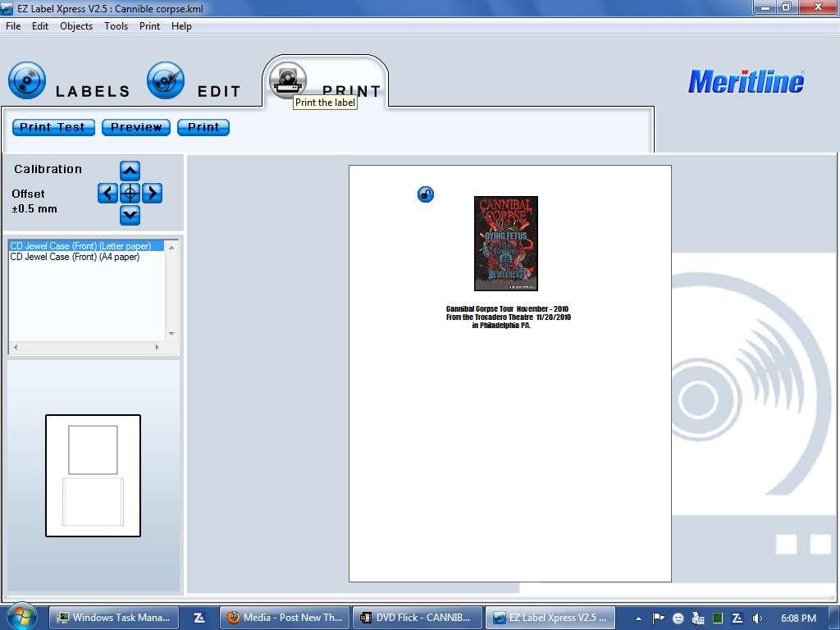Click the blue Print button

pyautogui.click(x=203, y=127)
